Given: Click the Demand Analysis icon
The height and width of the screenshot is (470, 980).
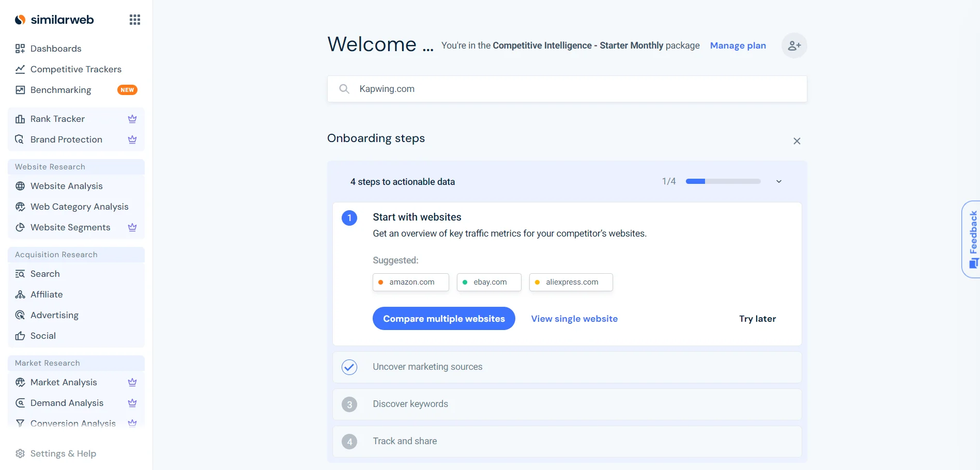Looking at the screenshot, I should tap(20, 403).
